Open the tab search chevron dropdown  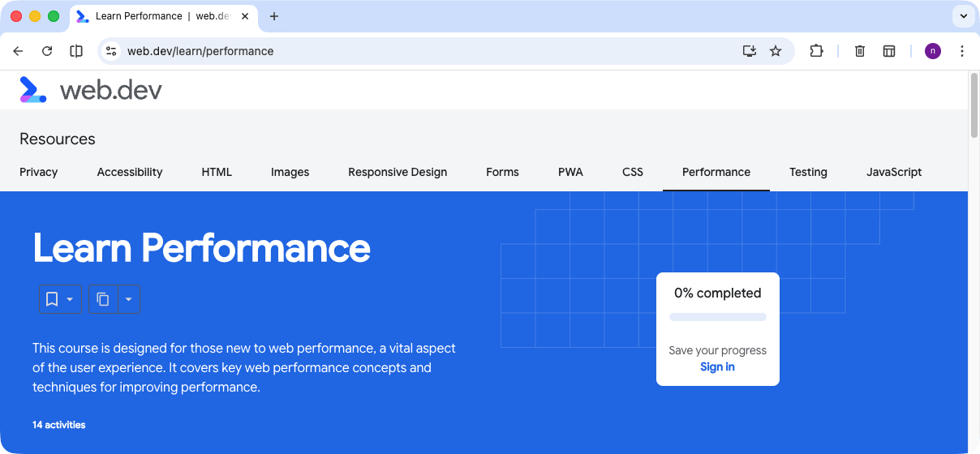tap(964, 16)
